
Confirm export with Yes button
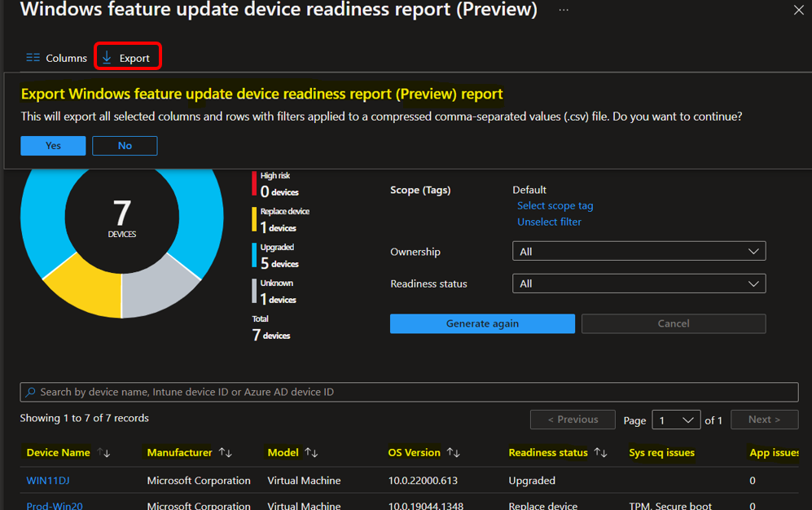[x=53, y=146]
